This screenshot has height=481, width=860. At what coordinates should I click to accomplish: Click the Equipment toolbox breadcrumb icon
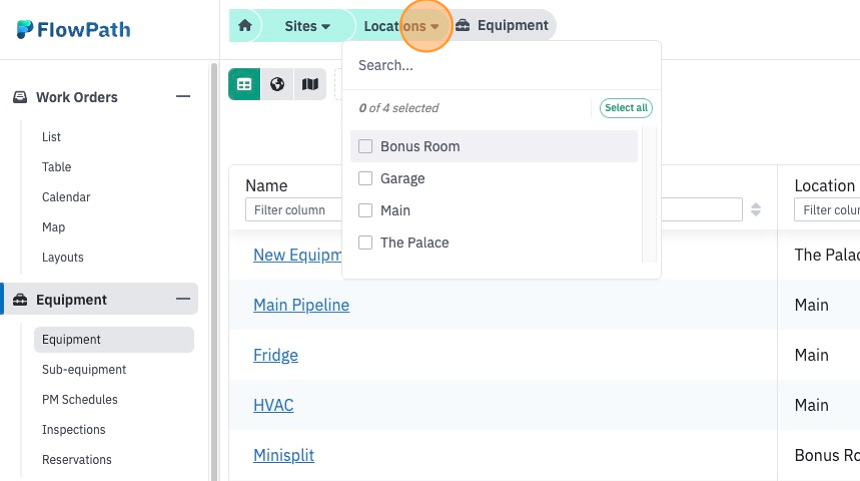462,25
